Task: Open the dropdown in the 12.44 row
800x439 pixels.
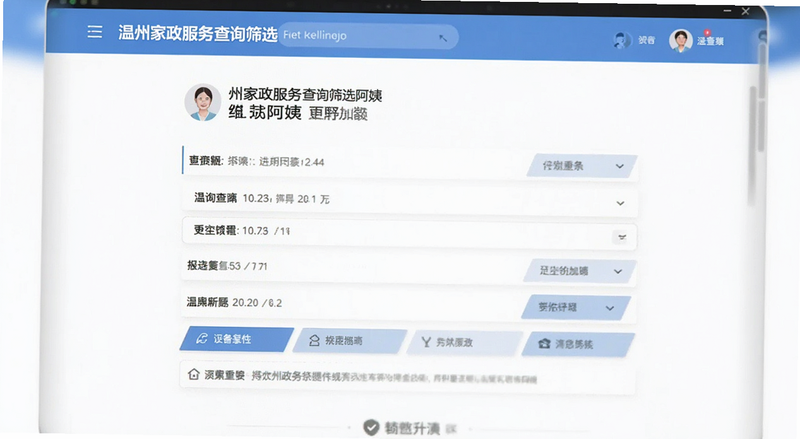Action: click(582, 166)
